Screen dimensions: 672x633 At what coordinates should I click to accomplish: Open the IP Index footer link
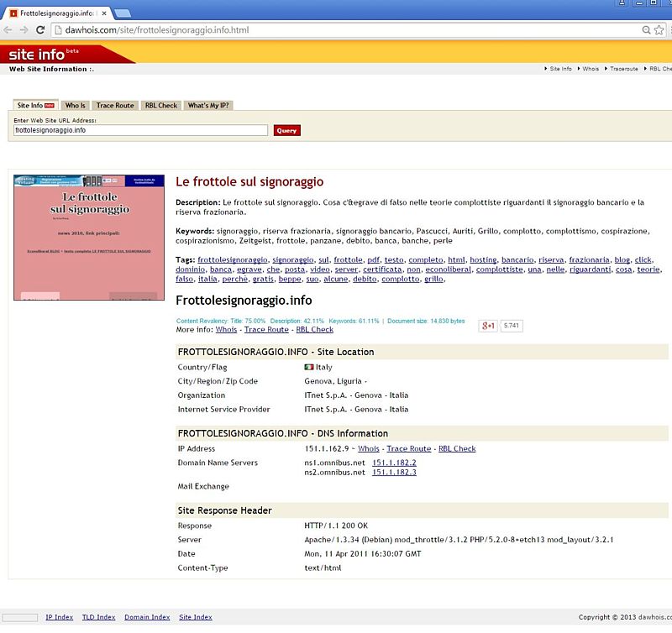tap(60, 617)
